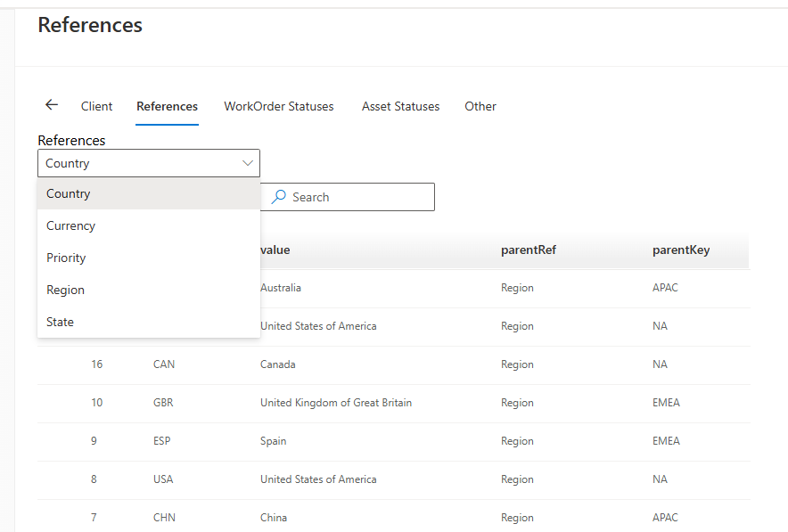Select the Canada value cell
The width and height of the screenshot is (788, 532).
point(277,364)
